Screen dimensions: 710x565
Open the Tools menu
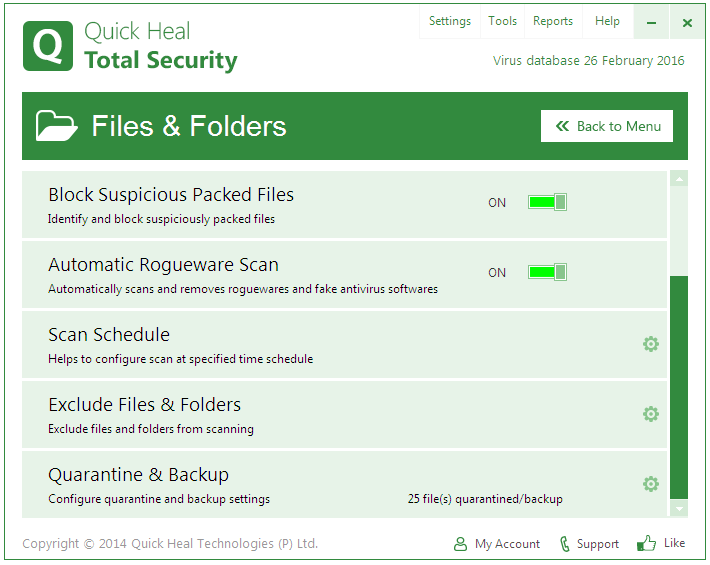tap(503, 21)
